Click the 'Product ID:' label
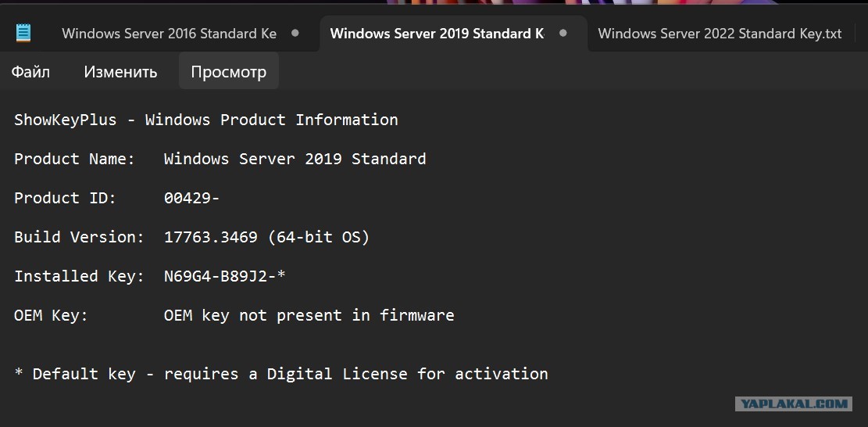868x427 pixels. tap(65, 199)
